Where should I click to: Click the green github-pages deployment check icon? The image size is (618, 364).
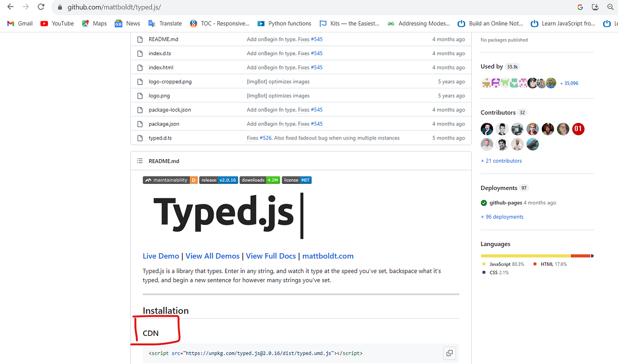[x=484, y=202]
